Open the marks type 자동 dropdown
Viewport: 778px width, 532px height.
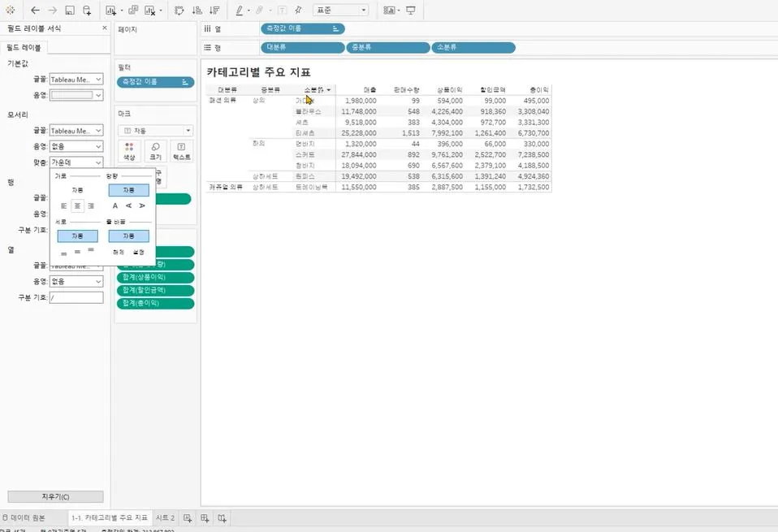(x=155, y=131)
